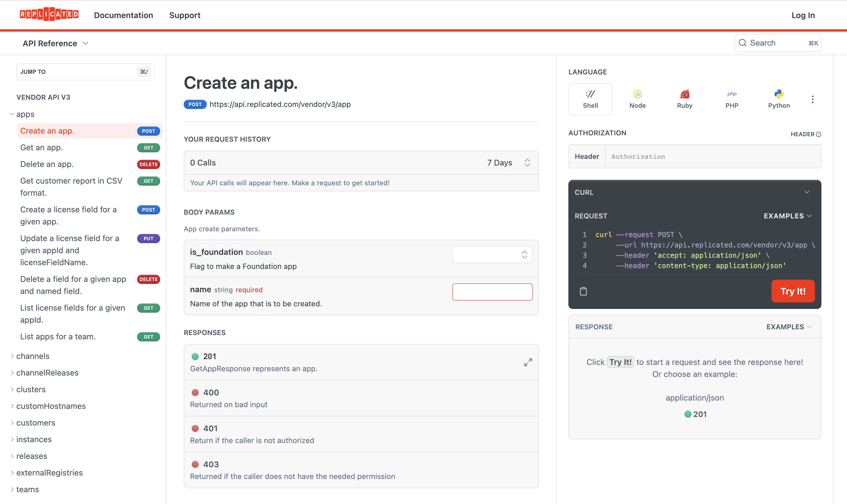Open Support menu item
This screenshot has height=504, width=847.
point(184,16)
